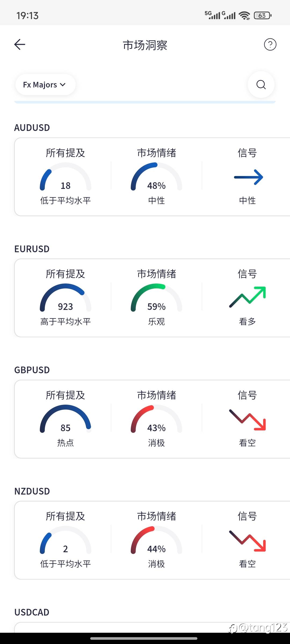Select the NZDUSD pair heading
Image resolution: width=290 pixels, height=644 pixels.
(32, 491)
